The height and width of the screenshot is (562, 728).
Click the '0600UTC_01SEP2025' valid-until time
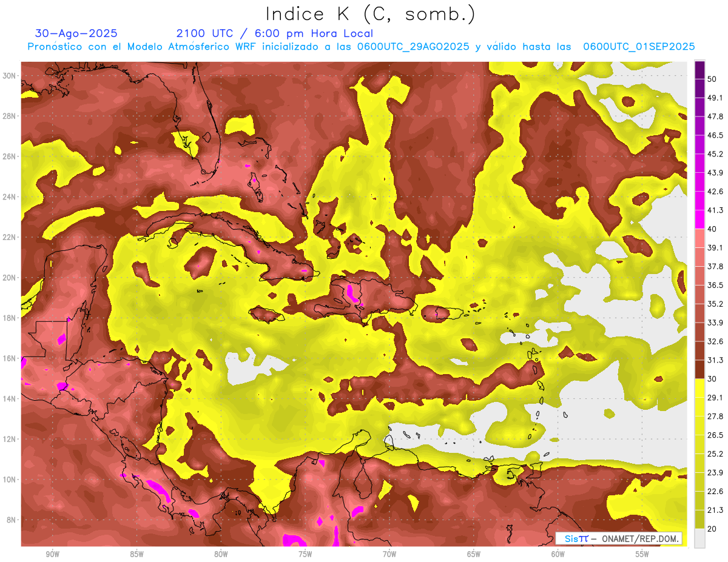click(x=639, y=47)
